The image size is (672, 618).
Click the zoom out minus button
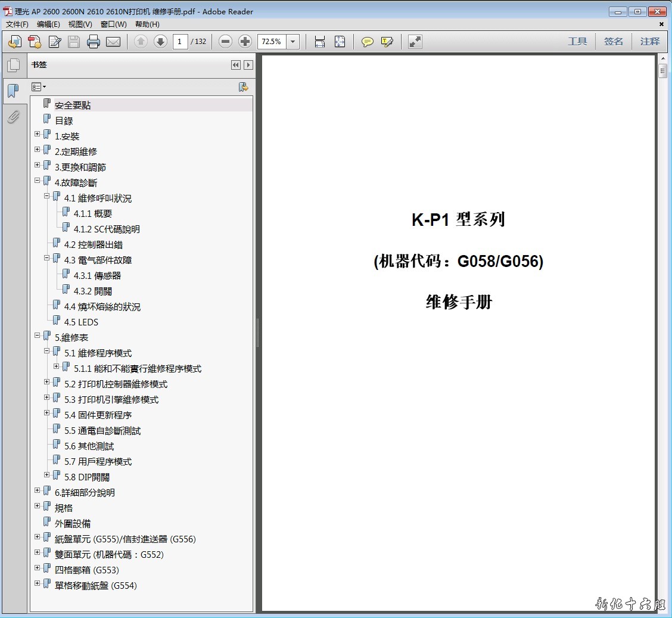pos(225,42)
